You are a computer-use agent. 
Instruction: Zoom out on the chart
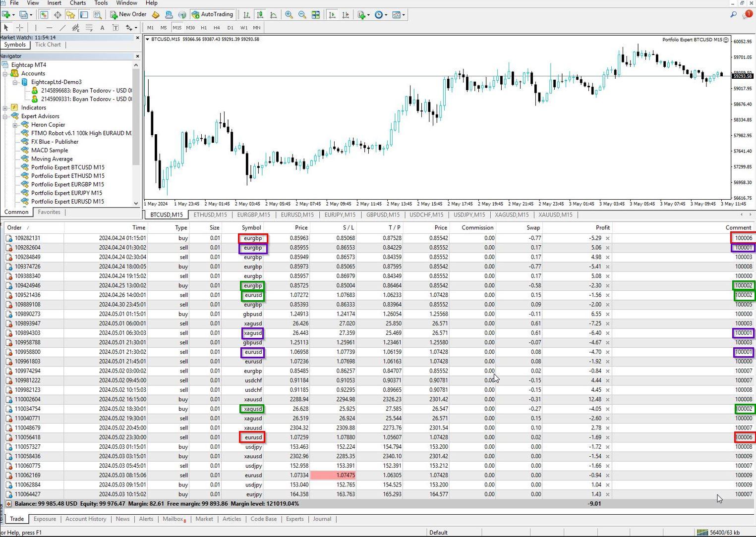pos(302,15)
